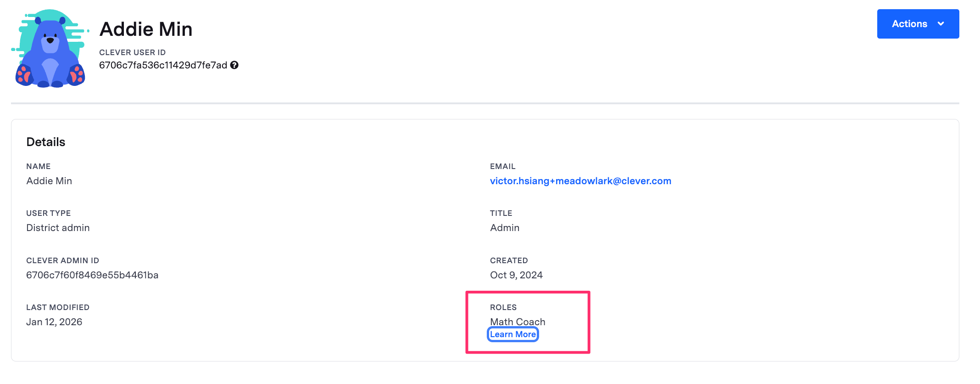Click the Learn More link under Roles
The image size is (980, 384).
(x=512, y=334)
